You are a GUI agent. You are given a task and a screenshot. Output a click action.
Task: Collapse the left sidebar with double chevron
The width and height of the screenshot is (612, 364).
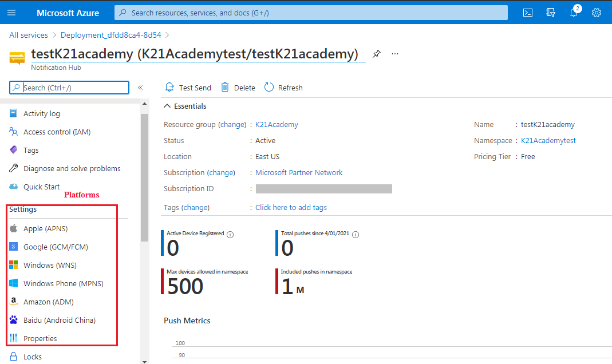140,88
